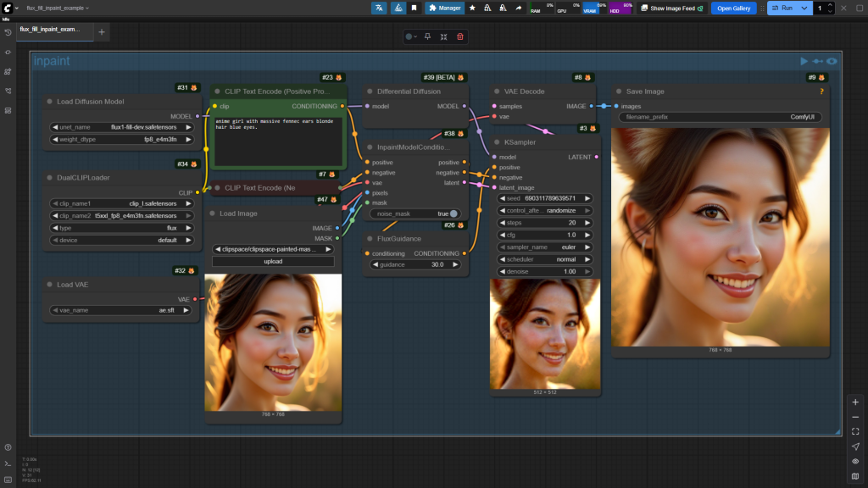The height and width of the screenshot is (488, 868).
Task: Click the share arrow icon in toolbar
Action: (x=518, y=8)
